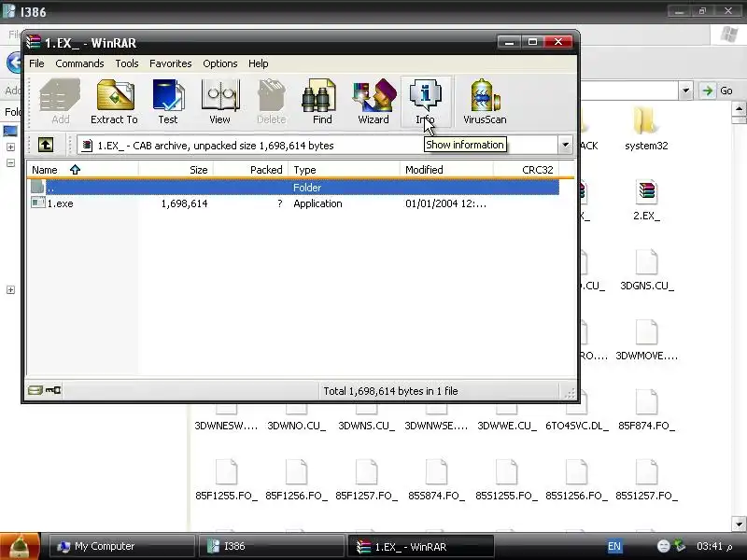Click the Info toolbar button
The image size is (747, 560).
[x=426, y=102]
